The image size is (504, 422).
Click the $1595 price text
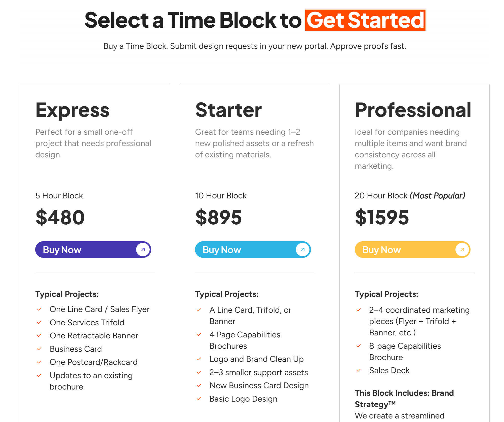point(382,217)
